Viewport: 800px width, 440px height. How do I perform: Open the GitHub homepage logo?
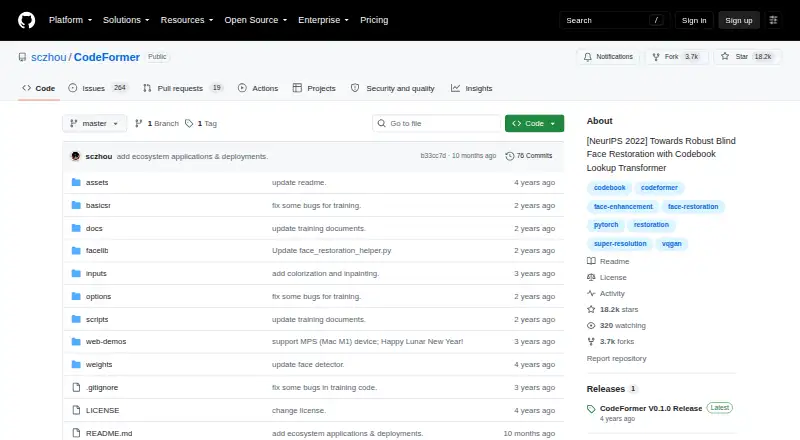coord(27,20)
